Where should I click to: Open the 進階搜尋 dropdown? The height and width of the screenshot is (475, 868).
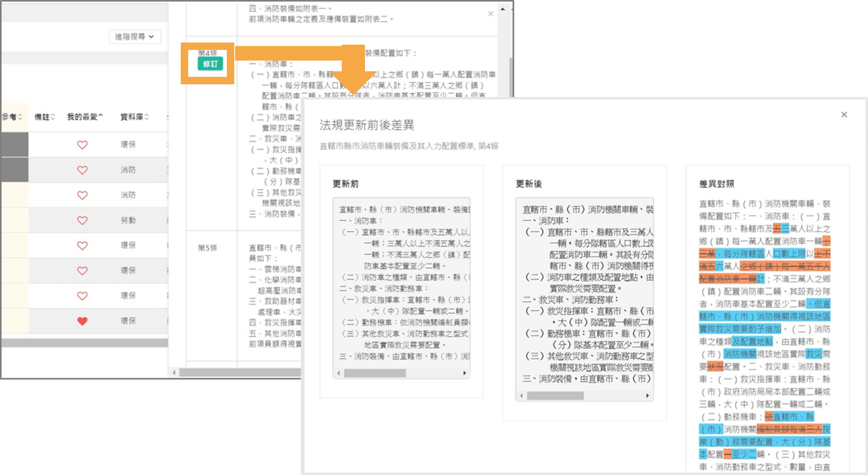135,36
